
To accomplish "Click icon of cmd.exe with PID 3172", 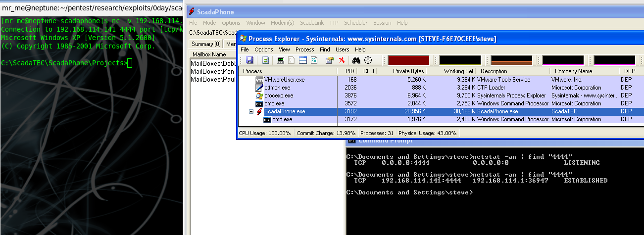I will [267, 119].
